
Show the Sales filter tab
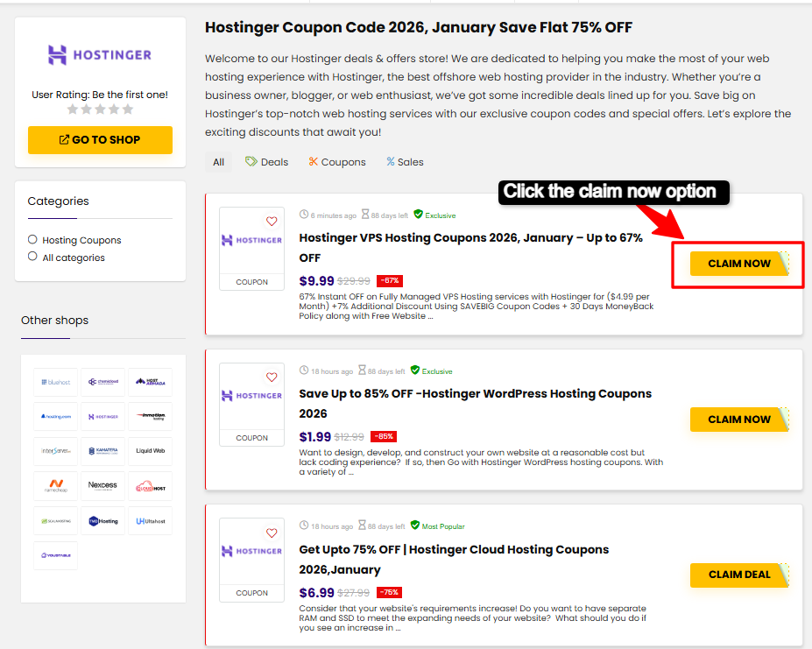pos(405,162)
